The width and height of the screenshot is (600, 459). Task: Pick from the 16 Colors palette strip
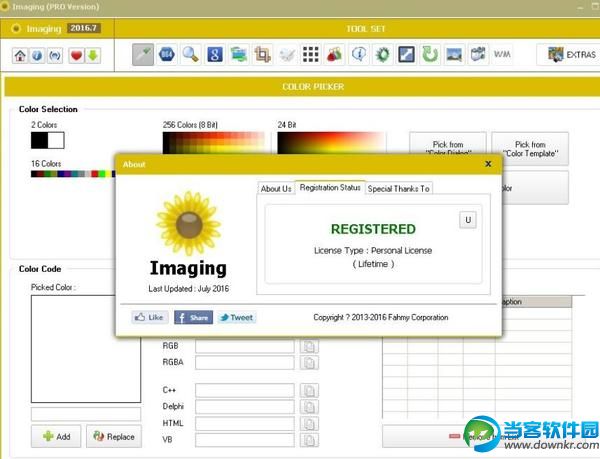(x=73, y=174)
